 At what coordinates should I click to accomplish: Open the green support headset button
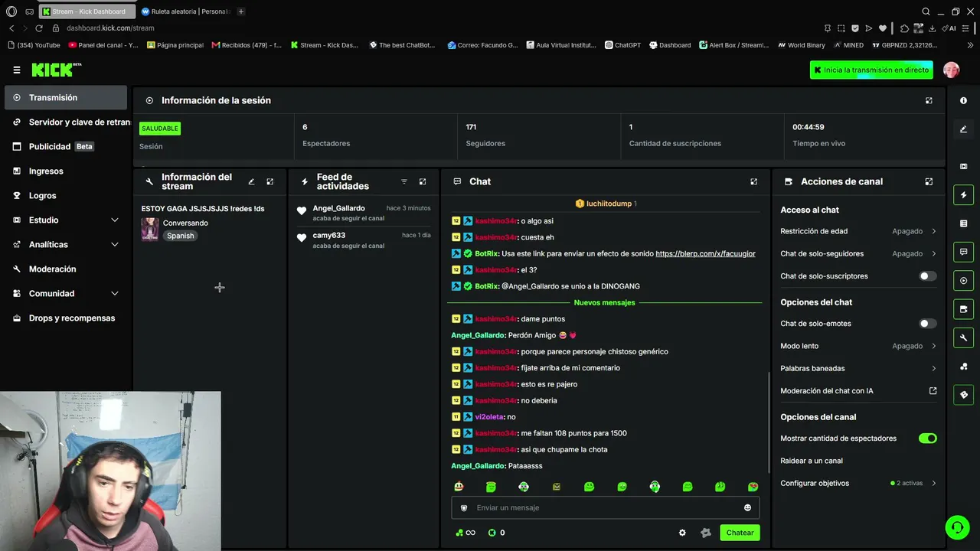(x=957, y=527)
